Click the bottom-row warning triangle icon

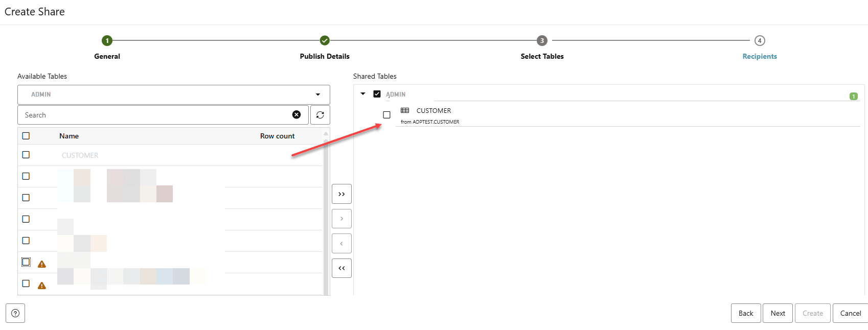point(42,286)
